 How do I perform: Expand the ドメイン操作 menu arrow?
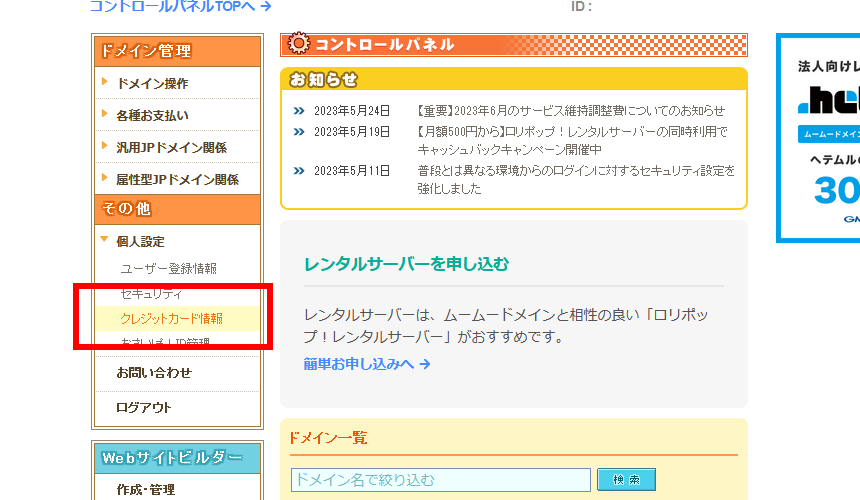point(104,83)
